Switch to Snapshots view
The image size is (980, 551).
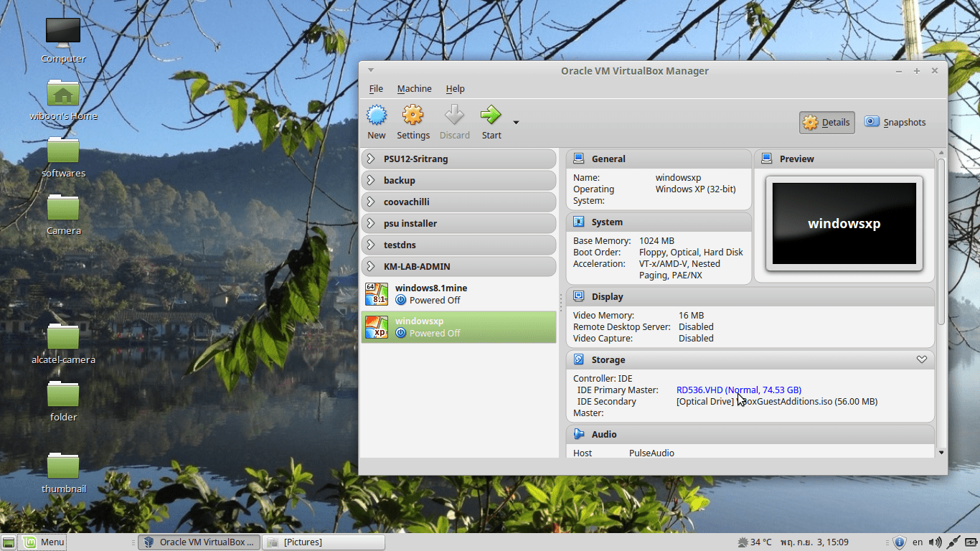[895, 123]
